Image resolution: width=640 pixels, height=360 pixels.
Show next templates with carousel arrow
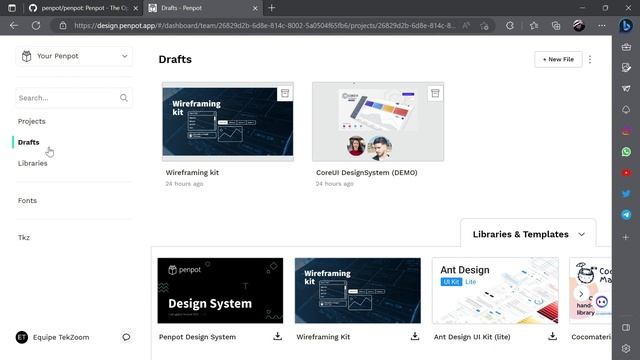(581, 294)
